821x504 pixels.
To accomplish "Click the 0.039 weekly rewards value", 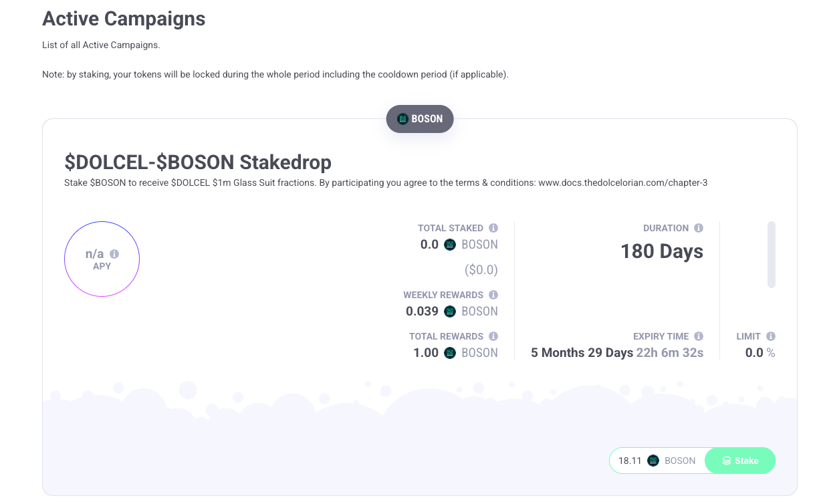I will [422, 311].
